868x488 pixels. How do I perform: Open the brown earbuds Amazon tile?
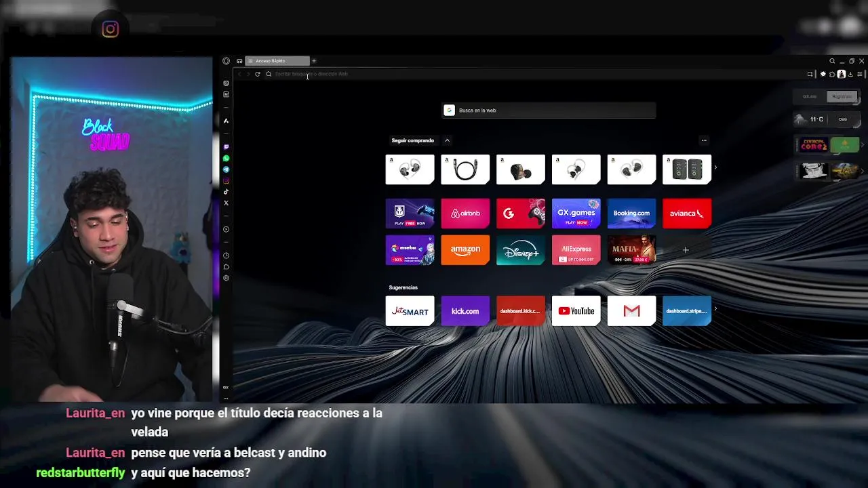(521, 169)
